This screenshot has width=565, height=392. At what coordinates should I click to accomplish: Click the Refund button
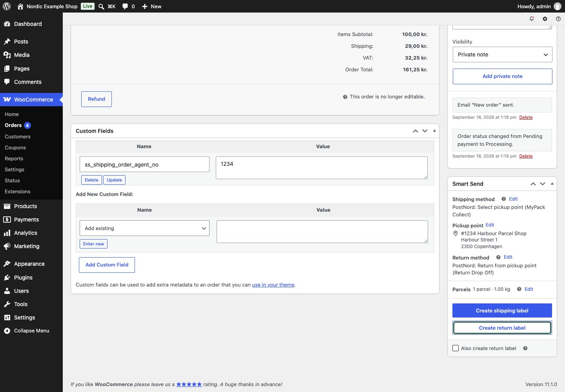97,99
